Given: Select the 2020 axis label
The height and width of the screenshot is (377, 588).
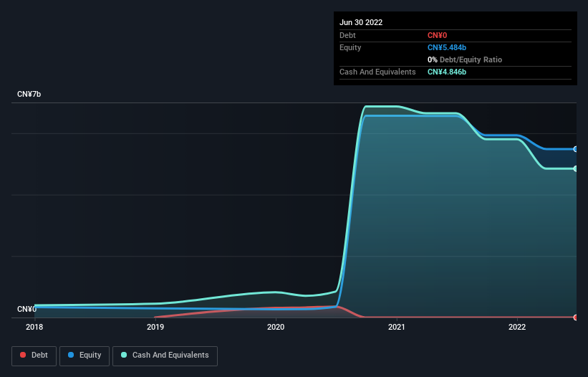Looking at the screenshot, I should 276,327.
